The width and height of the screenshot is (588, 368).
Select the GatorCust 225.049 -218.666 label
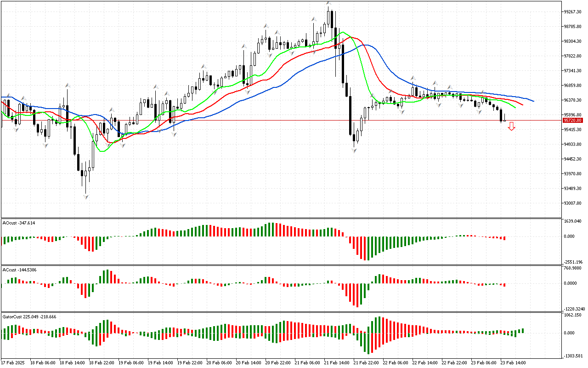coord(29,317)
